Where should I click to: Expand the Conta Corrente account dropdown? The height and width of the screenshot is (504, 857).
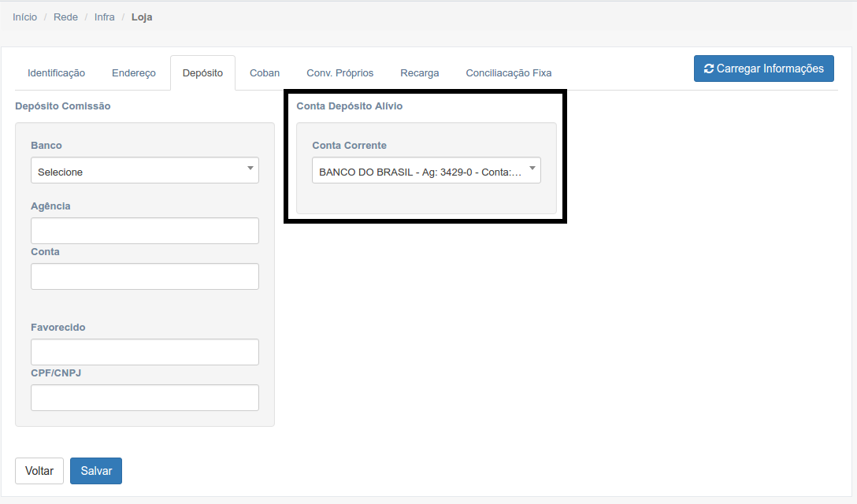pyautogui.click(x=426, y=171)
